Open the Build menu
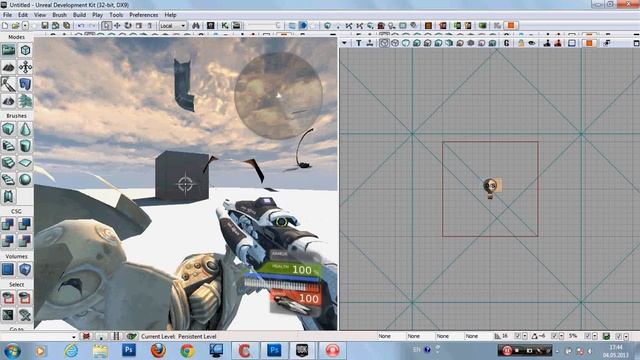Image resolution: width=640 pixels, height=360 pixels. (x=80, y=15)
